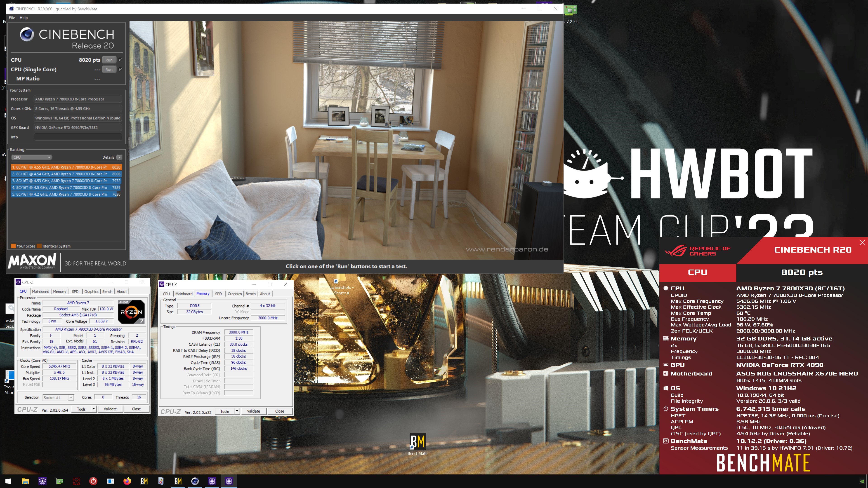Switch to Mainboard tab in left CPU-Z
The width and height of the screenshot is (868, 488).
pos(40,291)
